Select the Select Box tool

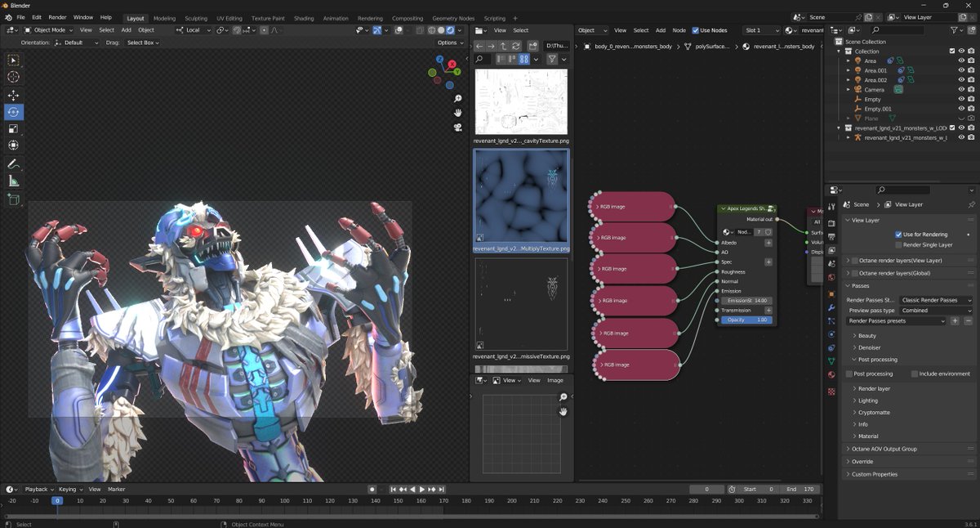coord(14,60)
